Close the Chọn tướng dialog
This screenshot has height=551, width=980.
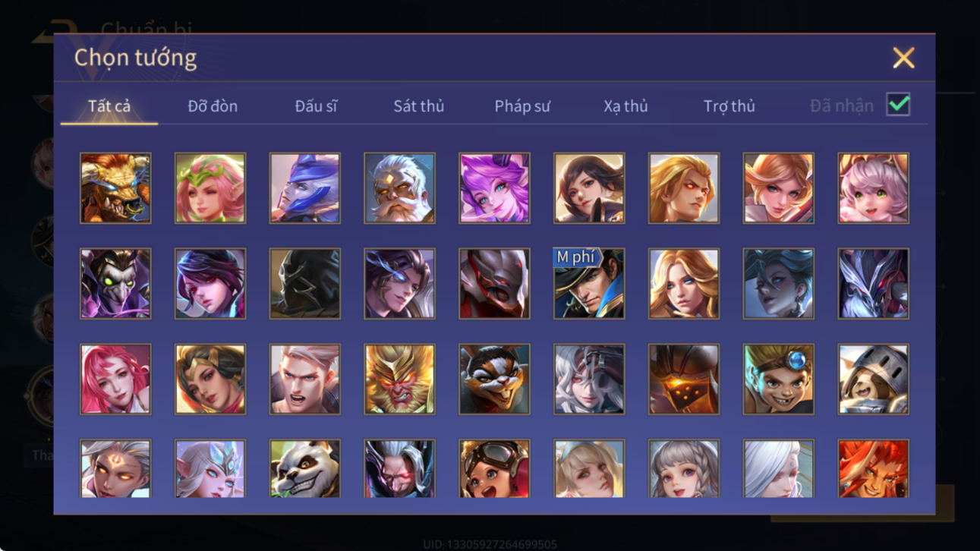point(903,58)
